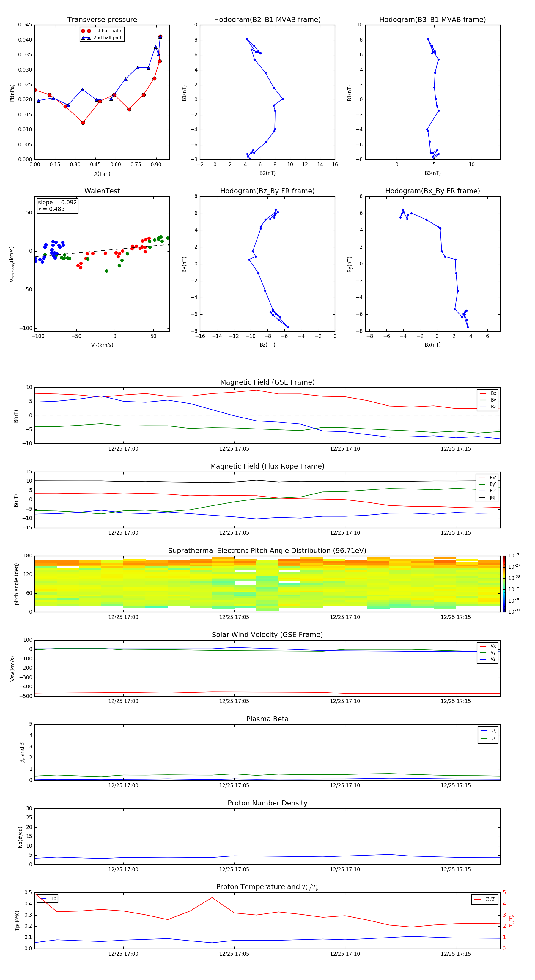Click the 'Plasma Beta' plot title

click(267, 719)
